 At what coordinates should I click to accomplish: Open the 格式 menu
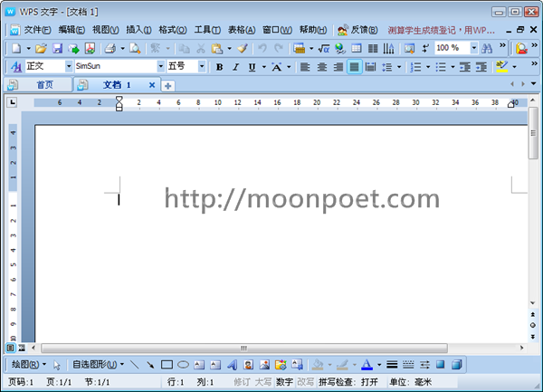(x=173, y=30)
